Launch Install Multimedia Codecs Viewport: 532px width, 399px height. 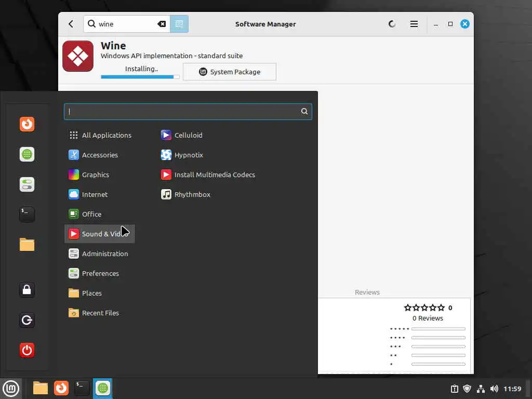point(208,175)
